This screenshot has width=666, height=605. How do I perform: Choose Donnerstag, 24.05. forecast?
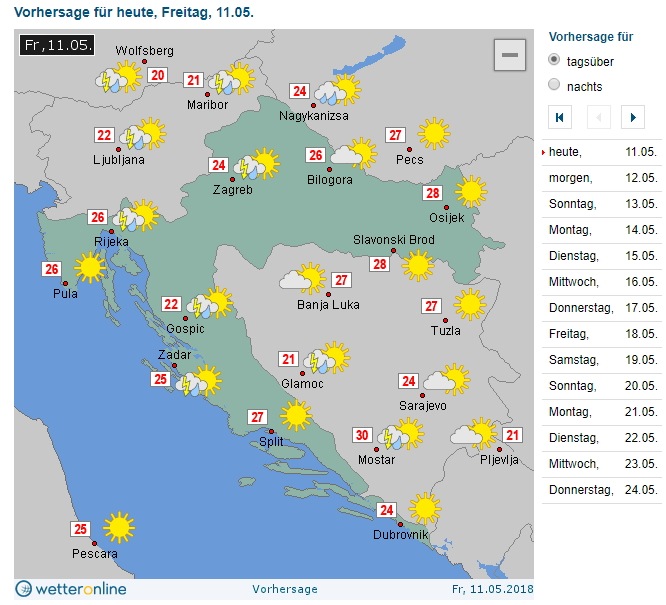[600, 490]
